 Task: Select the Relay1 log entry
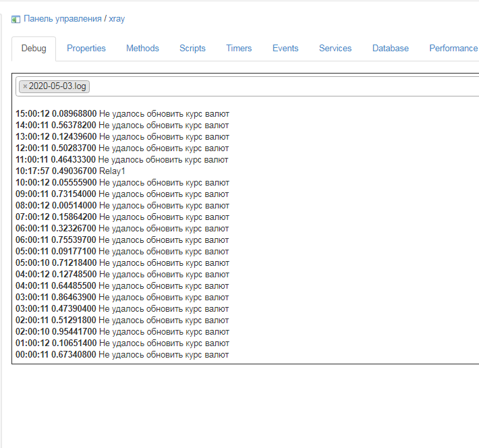70,171
